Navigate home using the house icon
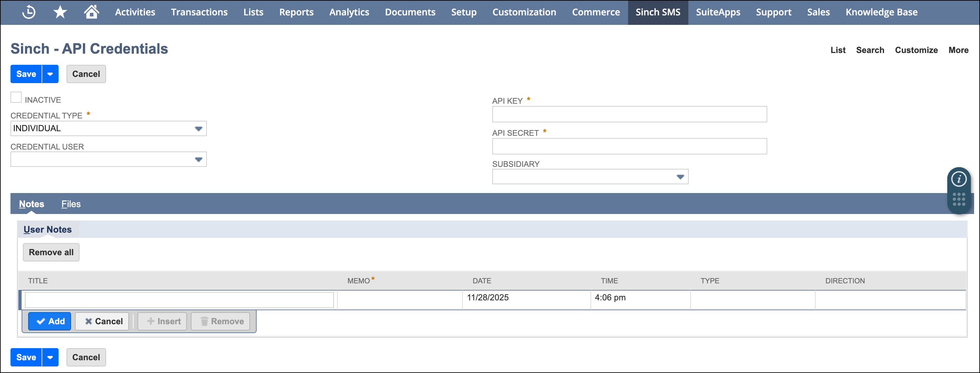The height and width of the screenshot is (373, 980). tap(91, 12)
